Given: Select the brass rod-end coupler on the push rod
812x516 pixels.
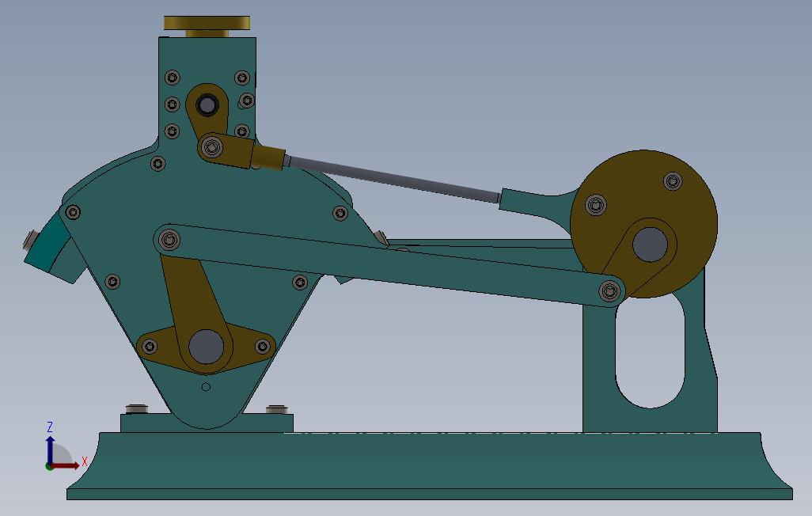Looking at the screenshot, I should pyautogui.click(x=268, y=157).
